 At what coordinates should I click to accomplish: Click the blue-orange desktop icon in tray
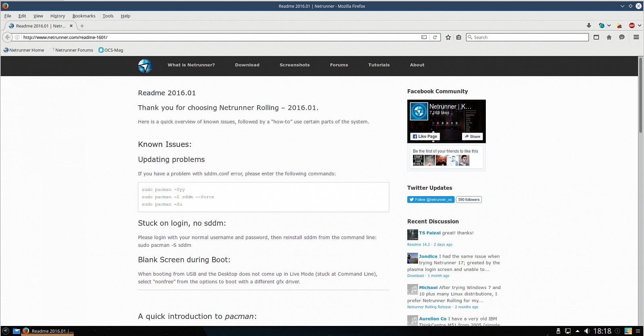tap(628, 331)
